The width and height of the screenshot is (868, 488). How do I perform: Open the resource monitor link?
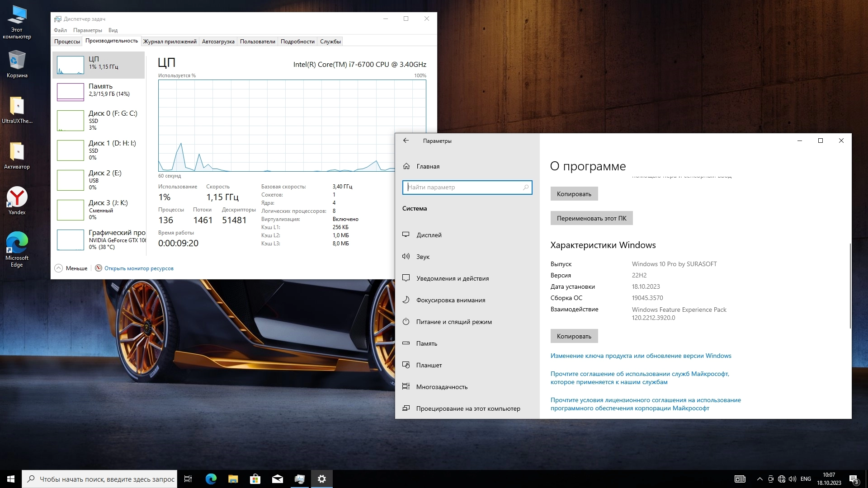139,268
